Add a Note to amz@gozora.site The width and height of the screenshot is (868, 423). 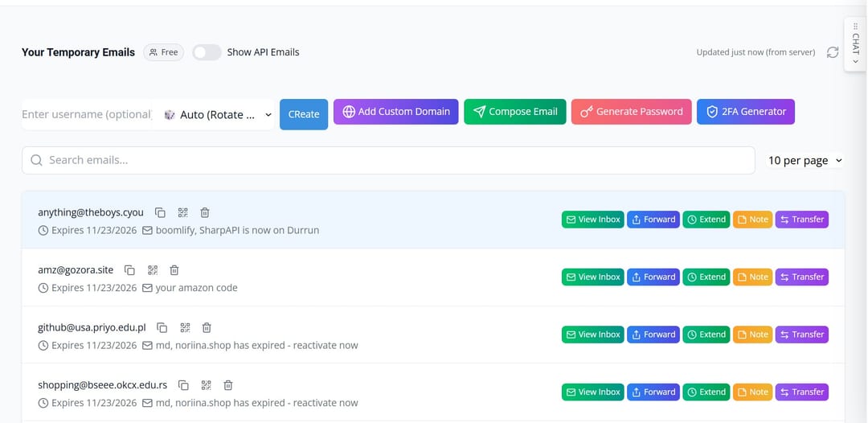pyautogui.click(x=752, y=277)
